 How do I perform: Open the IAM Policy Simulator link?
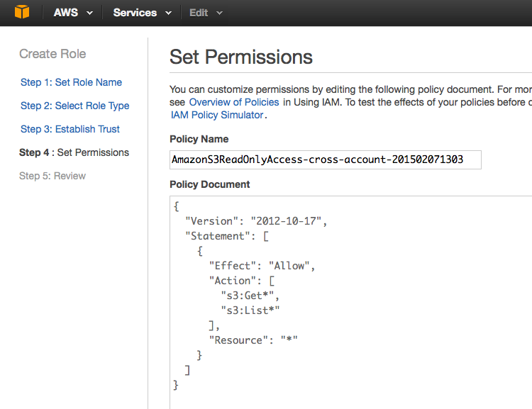[218, 115]
